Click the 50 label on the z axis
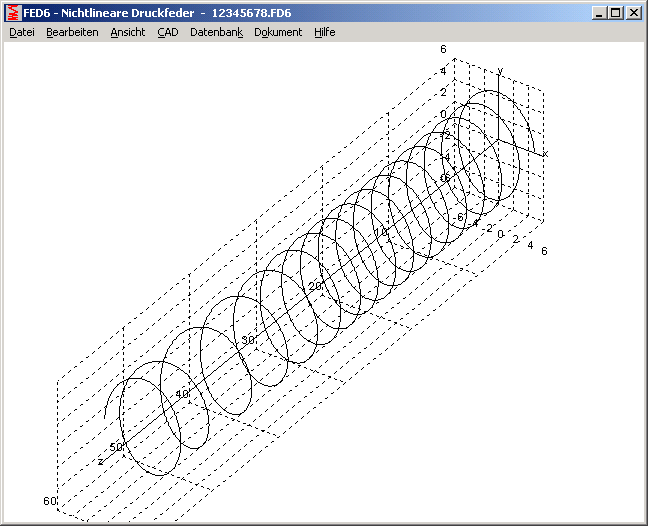Viewport: 648px width, 526px height. (116, 447)
